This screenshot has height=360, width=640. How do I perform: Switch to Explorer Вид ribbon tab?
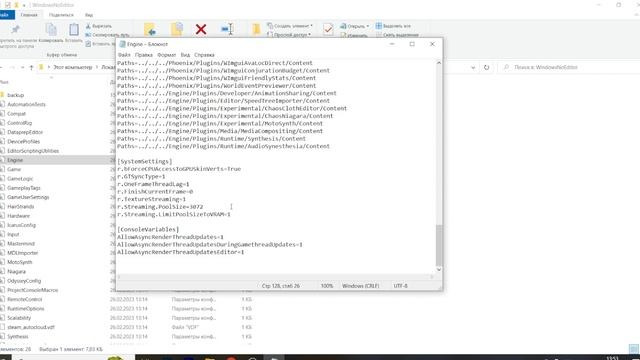click(89, 15)
